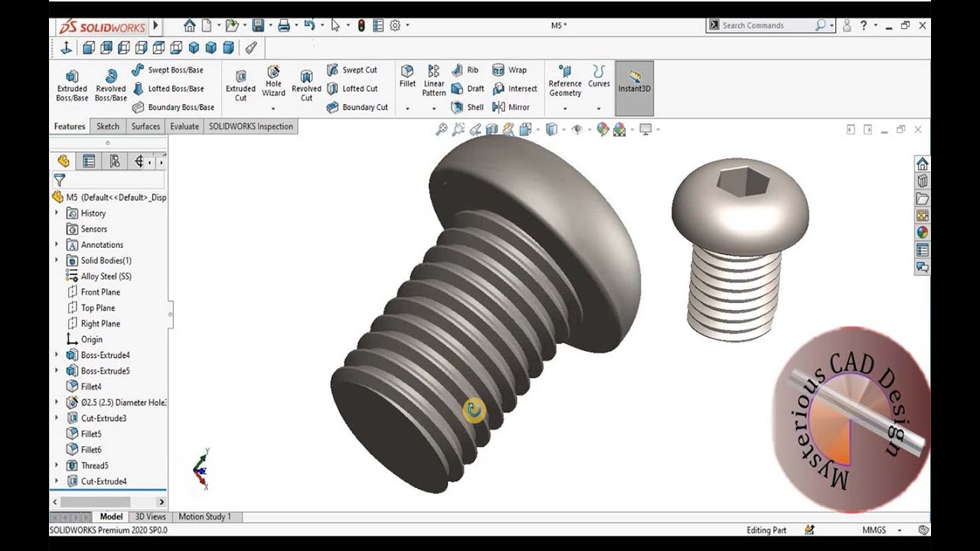The height and width of the screenshot is (551, 980).
Task: Select the Intersect tool
Action: [x=514, y=89]
